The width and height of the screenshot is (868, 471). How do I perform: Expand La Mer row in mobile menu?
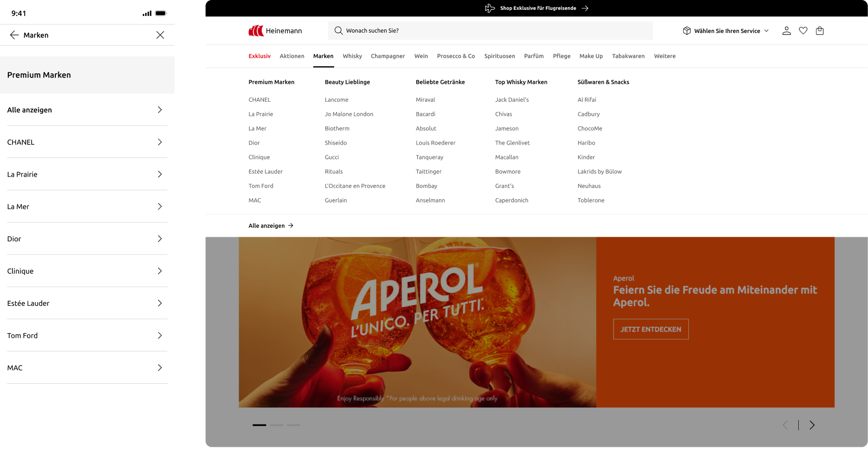87,207
